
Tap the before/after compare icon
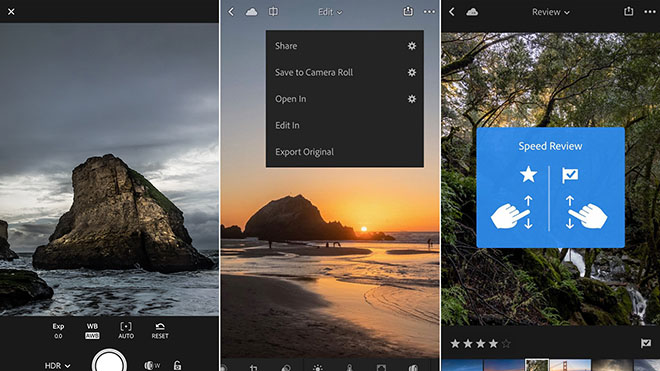[273, 12]
